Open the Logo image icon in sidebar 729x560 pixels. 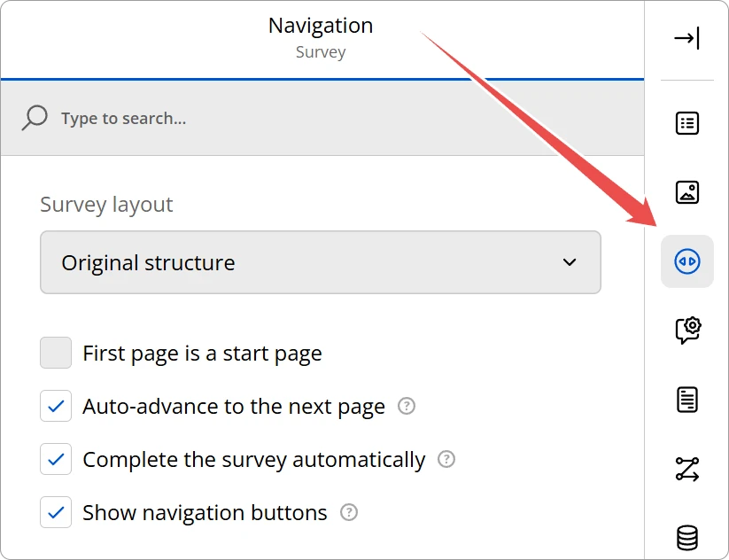686,192
